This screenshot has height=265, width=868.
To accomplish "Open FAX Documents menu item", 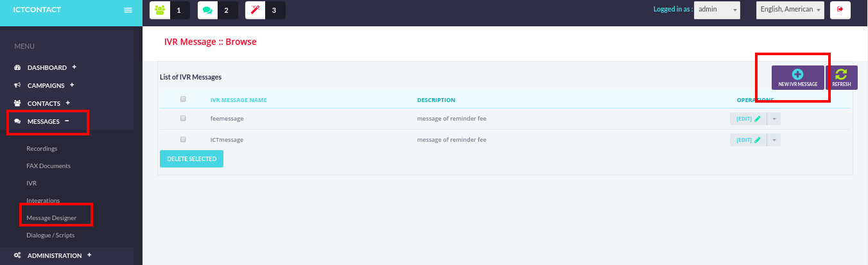I will coord(48,166).
